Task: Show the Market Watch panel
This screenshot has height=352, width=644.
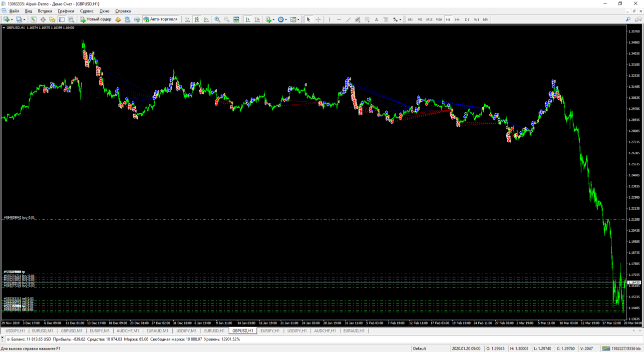Action: click(33, 19)
